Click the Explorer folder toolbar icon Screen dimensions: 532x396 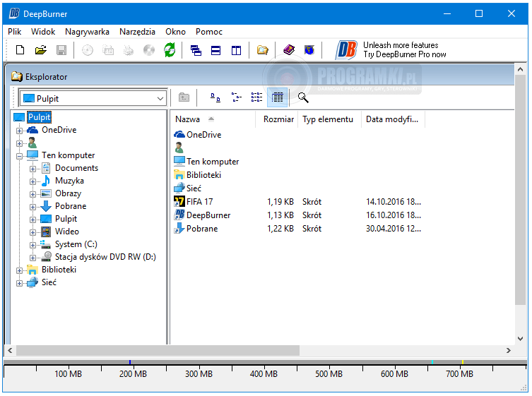click(262, 51)
